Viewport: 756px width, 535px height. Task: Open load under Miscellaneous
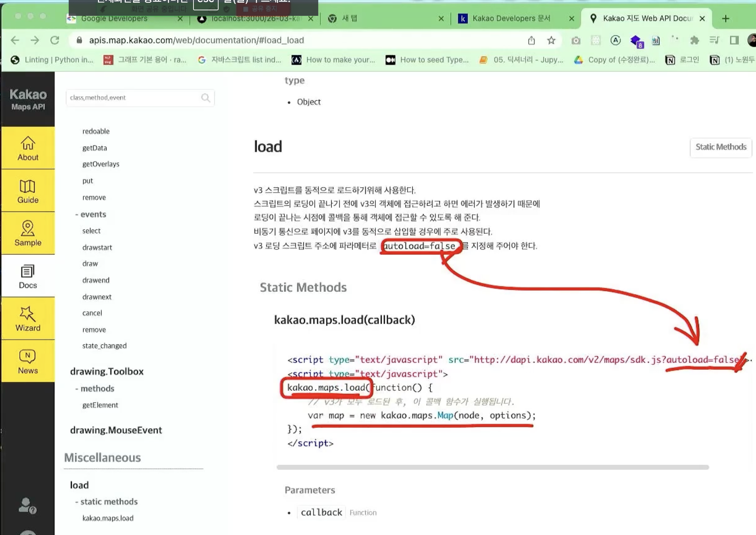tap(79, 485)
